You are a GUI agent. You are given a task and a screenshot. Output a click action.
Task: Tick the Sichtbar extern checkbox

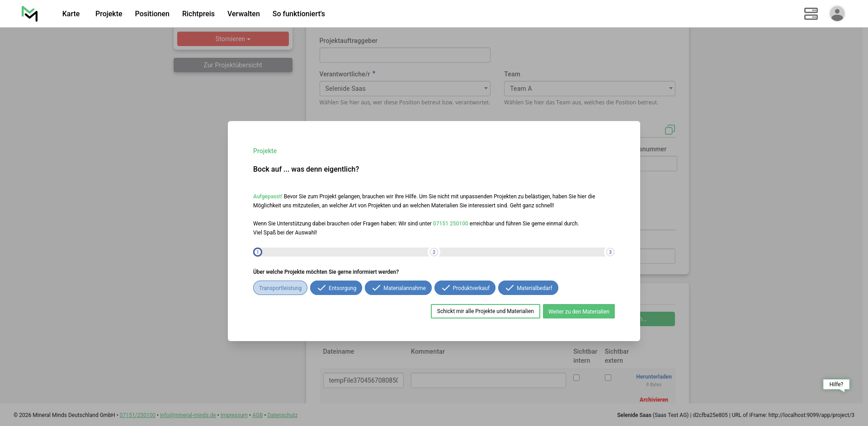(608, 378)
